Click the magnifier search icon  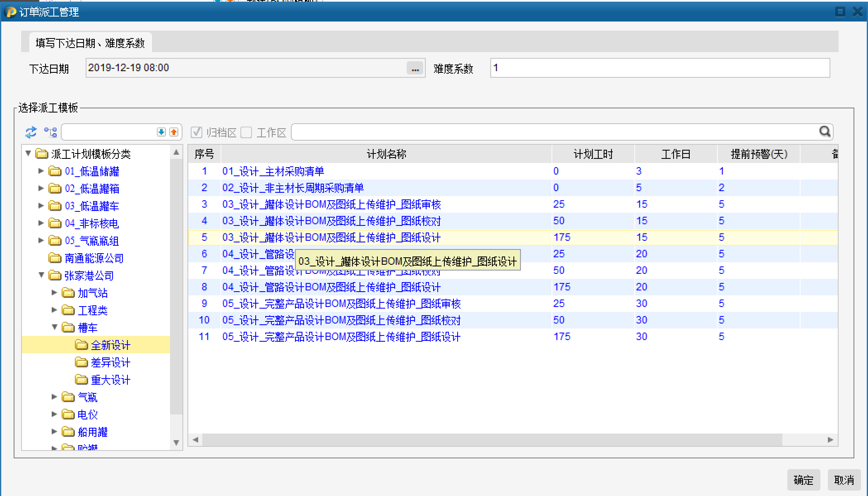tap(825, 132)
